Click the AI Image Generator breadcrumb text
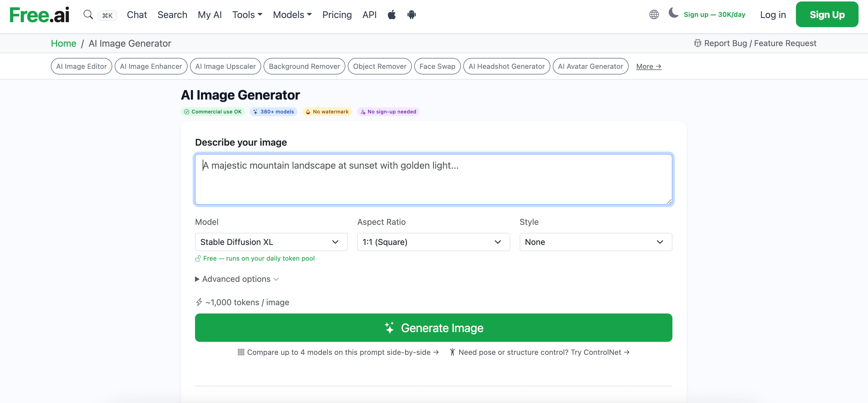The height and width of the screenshot is (403, 868). click(x=130, y=43)
